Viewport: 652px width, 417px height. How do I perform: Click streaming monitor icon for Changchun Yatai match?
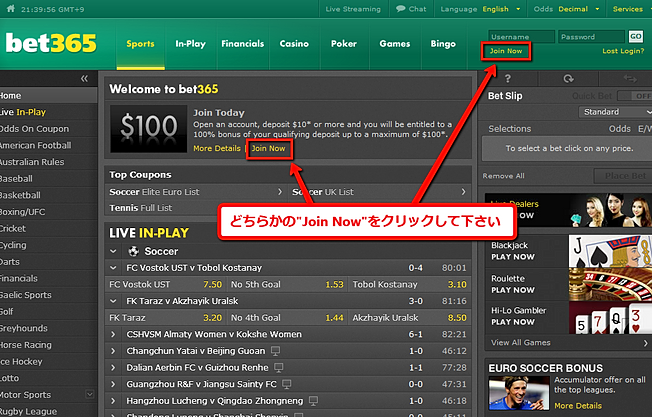tap(275, 351)
